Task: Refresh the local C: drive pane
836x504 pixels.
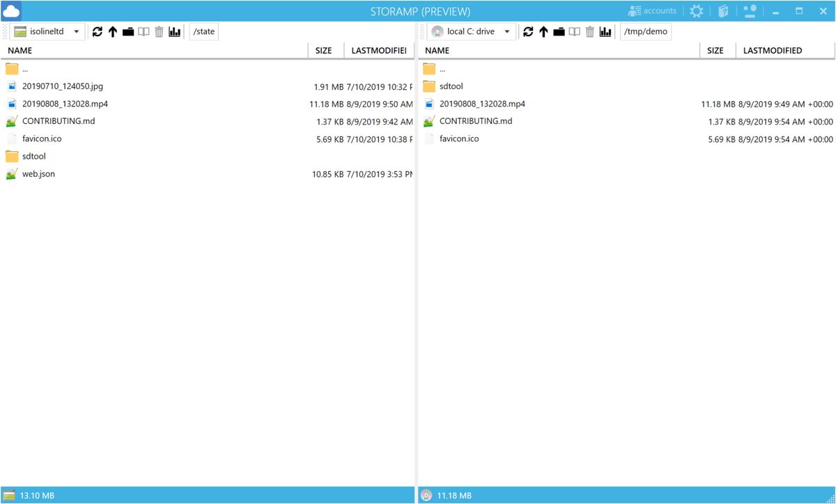Action: click(x=528, y=31)
